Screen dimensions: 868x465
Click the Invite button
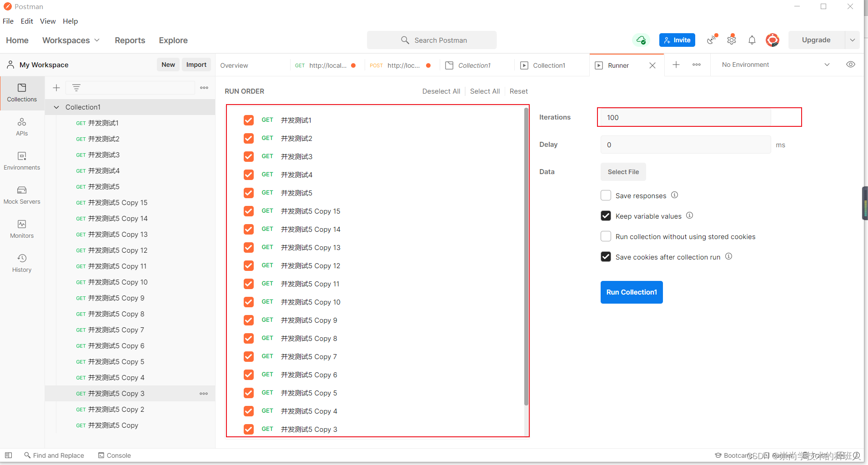click(x=677, y=40)
